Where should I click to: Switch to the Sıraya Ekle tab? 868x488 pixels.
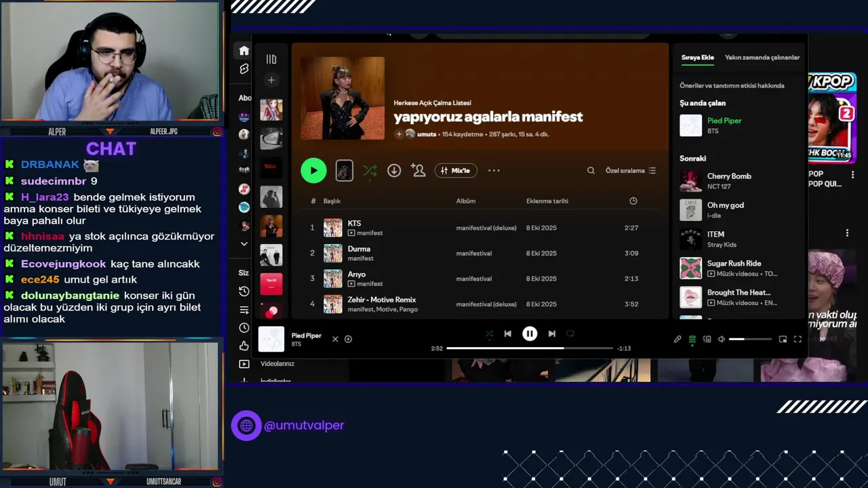[698, 58]
